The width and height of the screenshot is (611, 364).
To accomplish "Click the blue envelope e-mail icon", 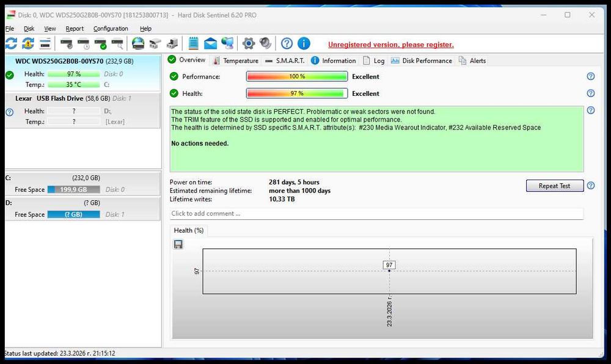I will click(210, 43).
